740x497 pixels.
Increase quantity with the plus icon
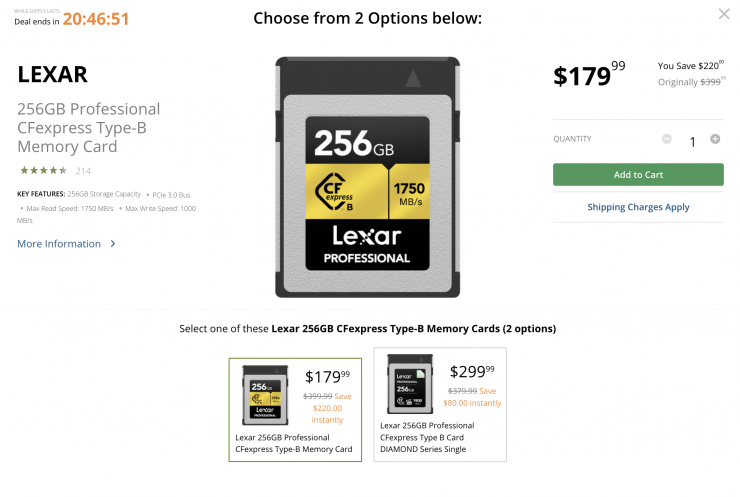tap(715, 139)
